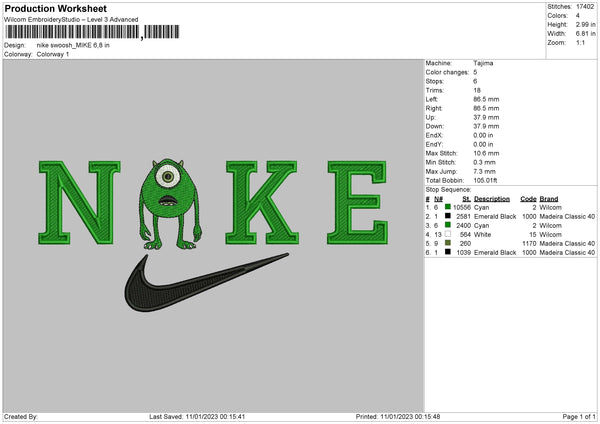
Task: Click stitch count '10556' in stop row 1
Action: pyautogui.click(x=462, y=207)
